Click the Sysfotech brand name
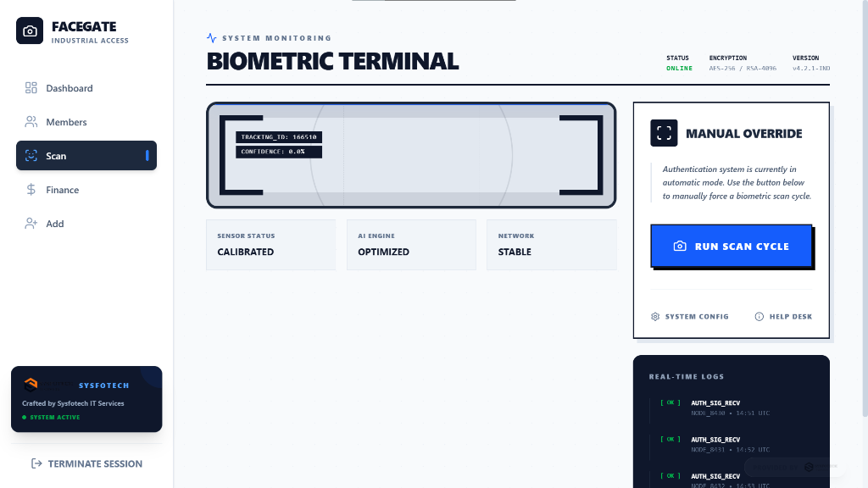 pyautogui.click(x=103, y=385)
